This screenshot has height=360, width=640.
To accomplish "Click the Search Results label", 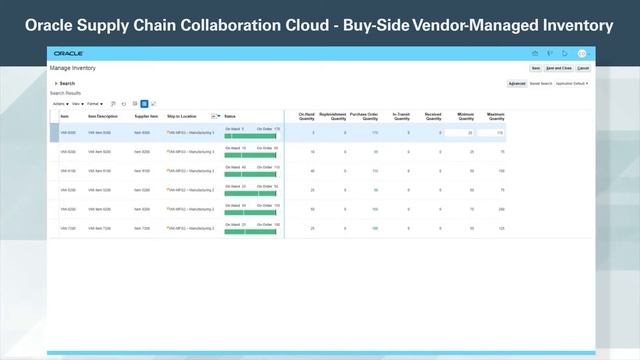I will [x=65, y=93].
